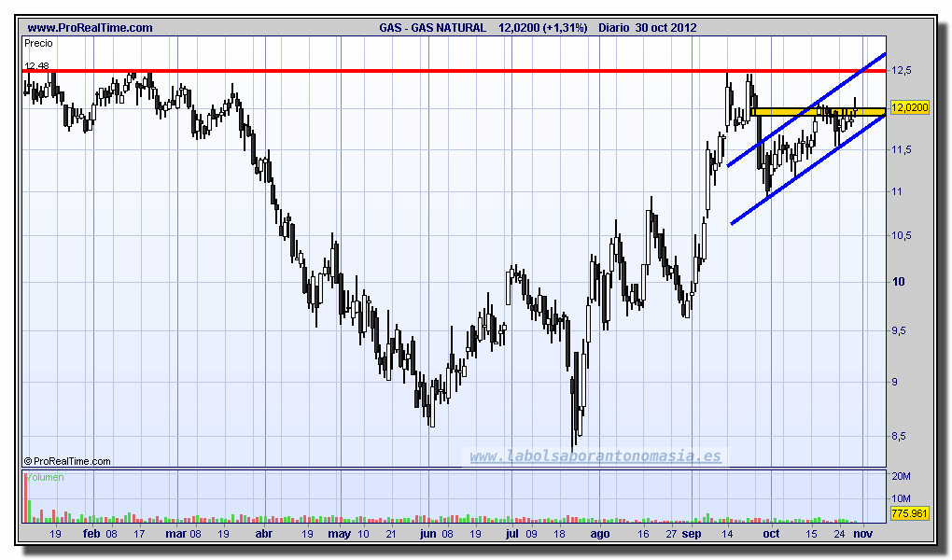
Task: Click the nov month label
Action: [862, 534]
